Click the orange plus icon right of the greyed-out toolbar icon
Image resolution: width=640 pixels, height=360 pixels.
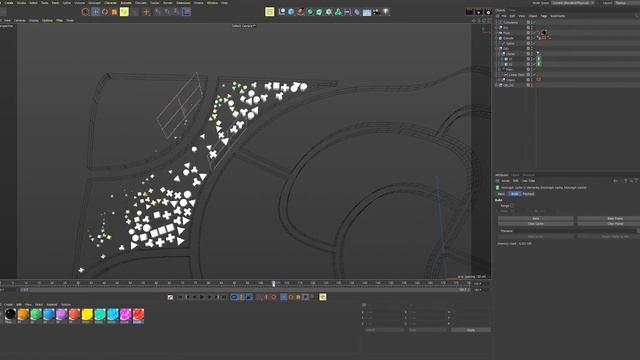(x=146, y=12)
